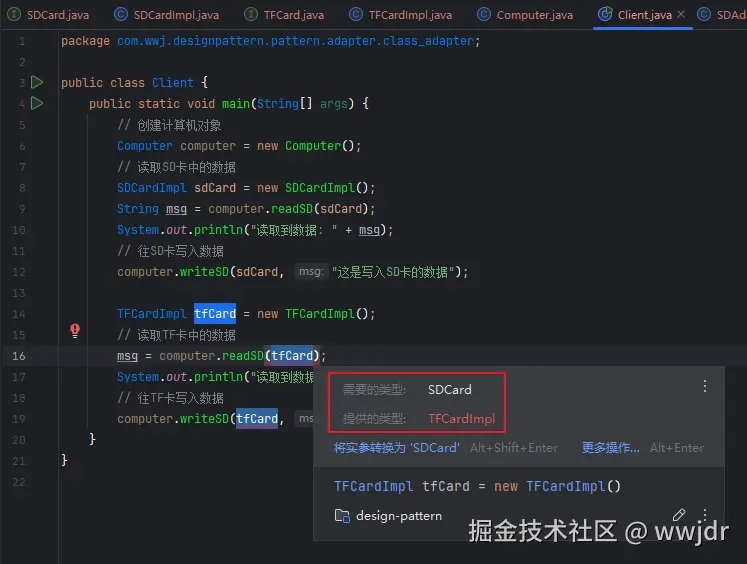Click the readSD method call on line 9
Image resolution: width=747 pixels, height=564 pixels.
tap(292, 209)
